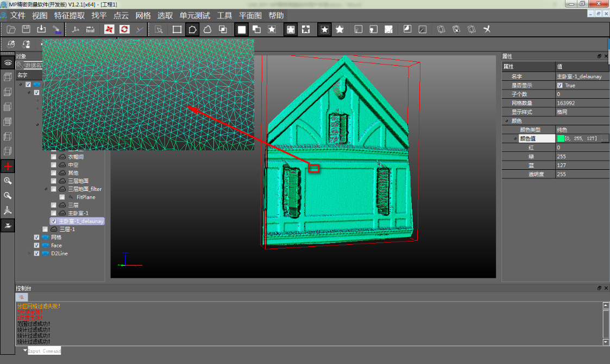Collapse the 三层地面_filter tree node
The image size is (610, 364).
[46, 189]
